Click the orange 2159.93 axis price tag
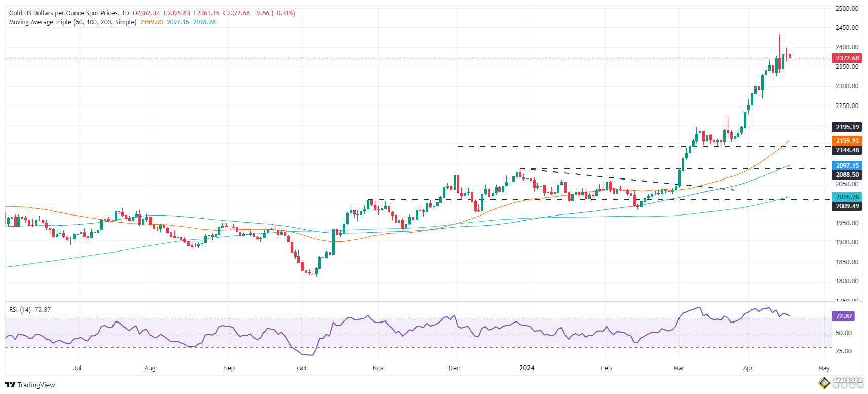The height and width of the screenshot is (394, 868). point(847,141)
